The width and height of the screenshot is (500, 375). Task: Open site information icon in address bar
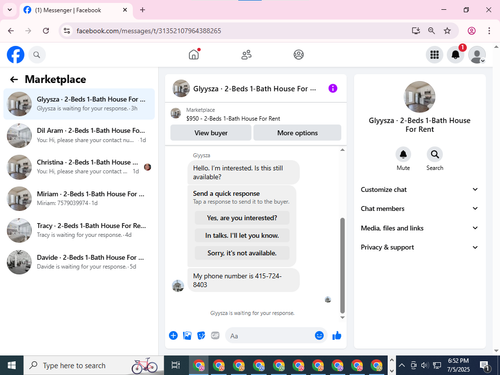67,31
